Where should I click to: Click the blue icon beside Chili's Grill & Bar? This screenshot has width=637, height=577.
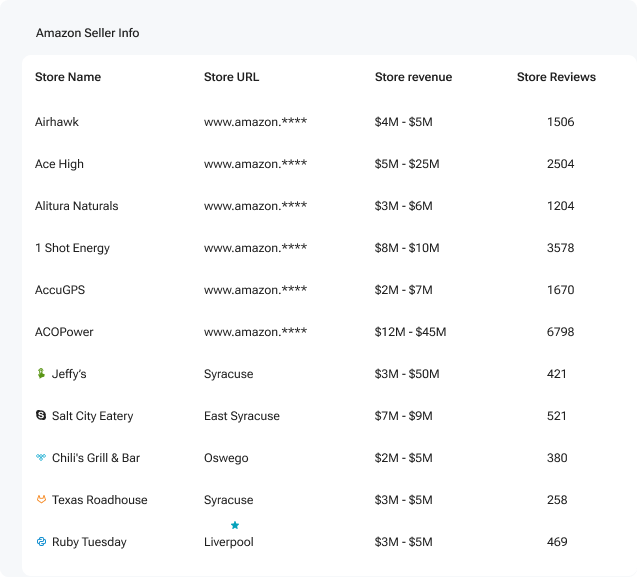pos(41,457)
